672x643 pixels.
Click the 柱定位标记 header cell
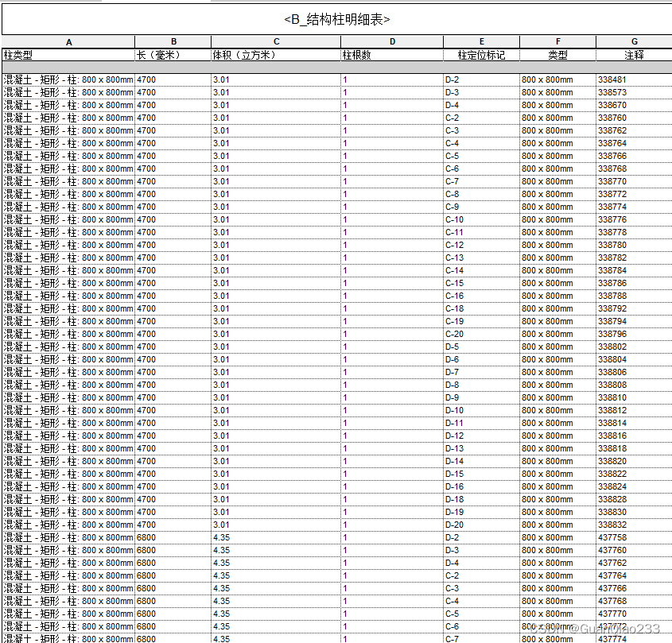[x=482, y=55]
